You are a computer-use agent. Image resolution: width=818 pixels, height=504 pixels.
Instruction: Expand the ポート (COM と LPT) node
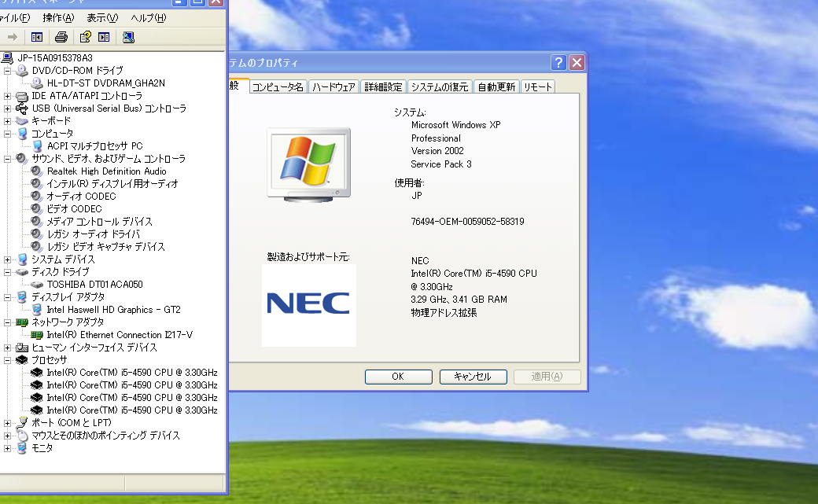[7, 422]
